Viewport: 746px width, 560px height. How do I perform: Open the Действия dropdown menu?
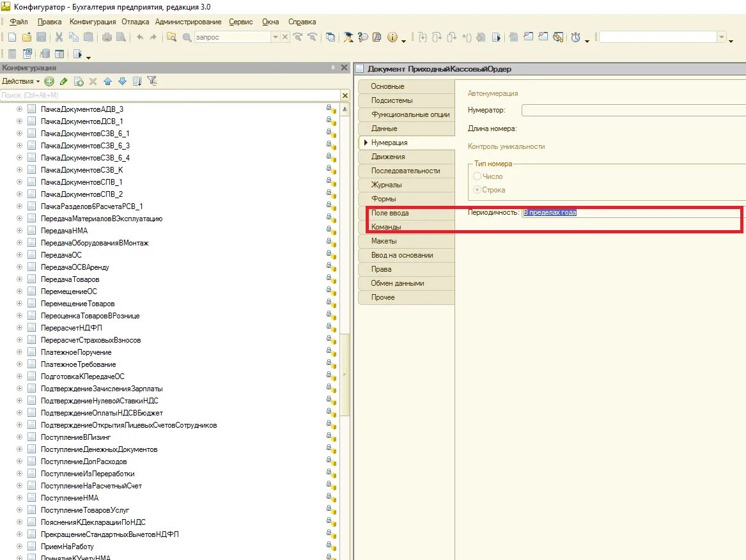click(21, 81)
